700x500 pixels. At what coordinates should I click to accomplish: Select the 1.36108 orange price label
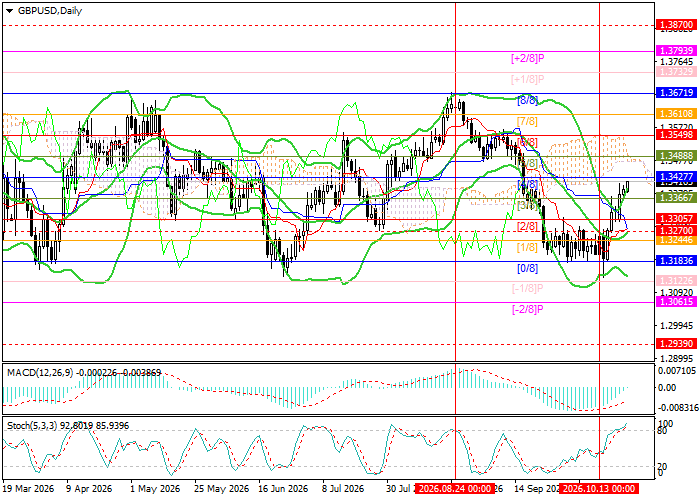(x=677, y=114)
